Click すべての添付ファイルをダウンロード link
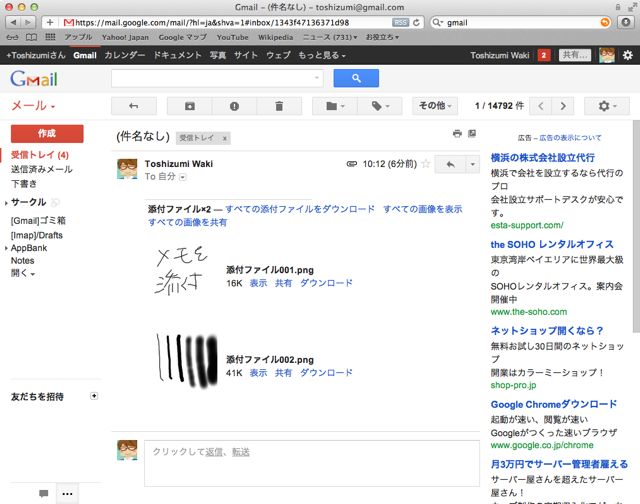Image resolution: width=640 pixels, height=504 pixels. (300, 209)
